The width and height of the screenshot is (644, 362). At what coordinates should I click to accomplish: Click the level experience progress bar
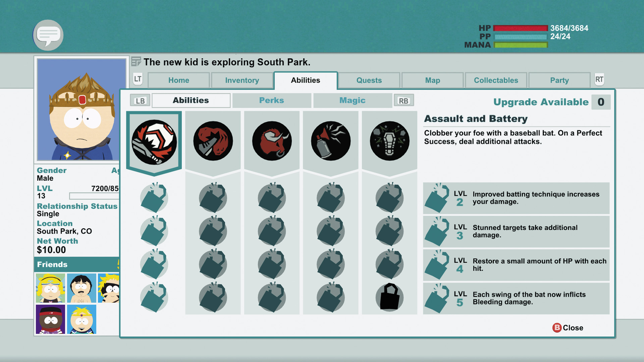coord(94,196)
